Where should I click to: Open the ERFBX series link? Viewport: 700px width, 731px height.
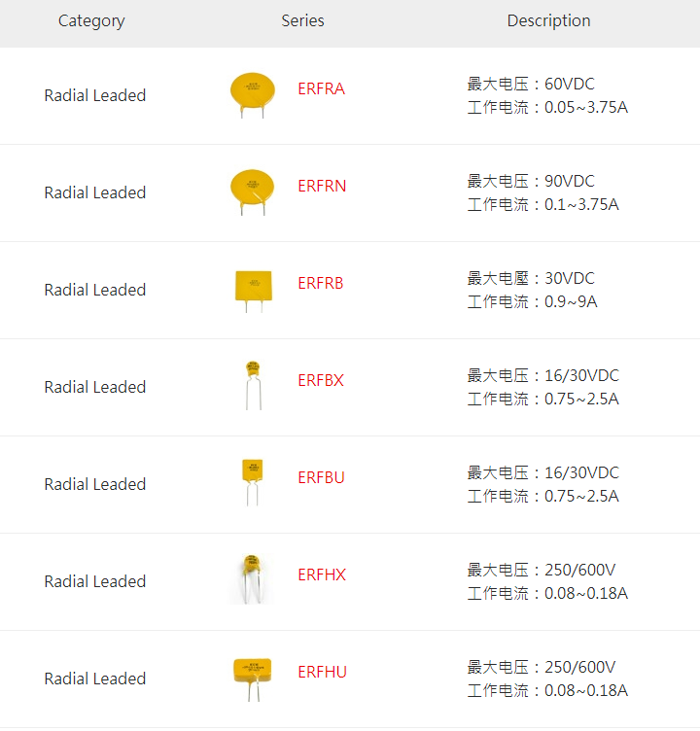321,380
